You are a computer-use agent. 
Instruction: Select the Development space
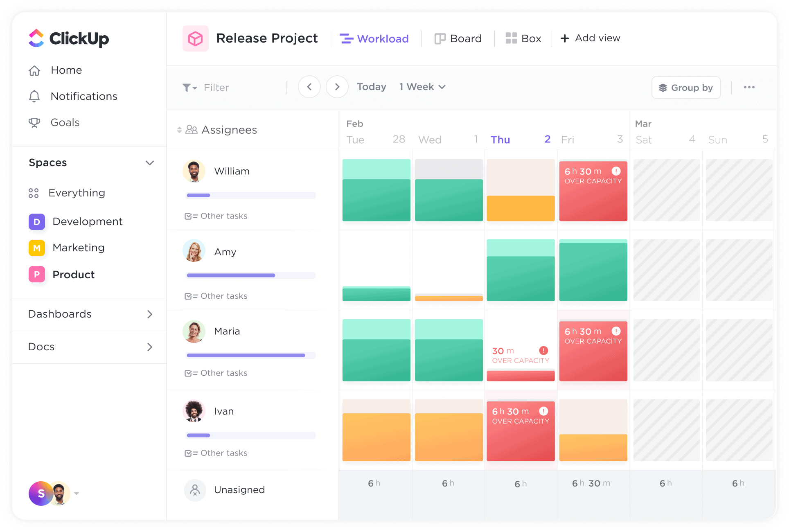(x=87, y=221)
